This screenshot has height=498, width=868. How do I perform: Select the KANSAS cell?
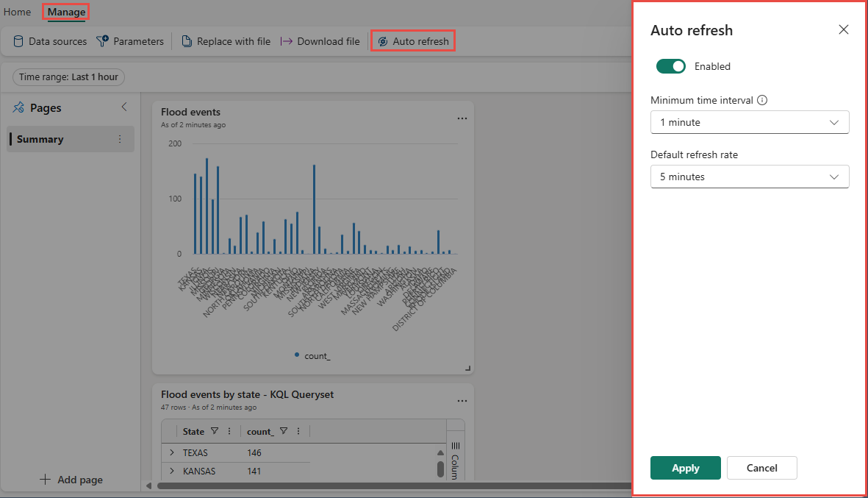pyautogui.click(x=199, y=472)
